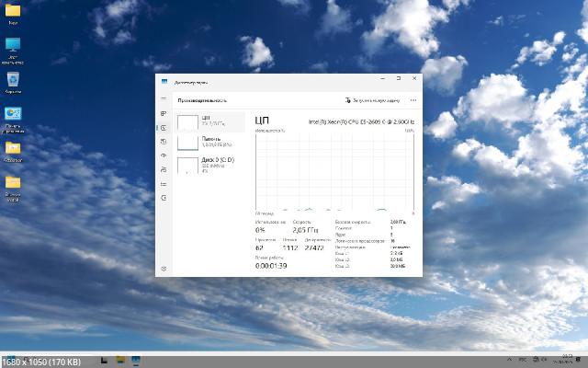
Task: Click the Run new task button
Action: (372, 100)
